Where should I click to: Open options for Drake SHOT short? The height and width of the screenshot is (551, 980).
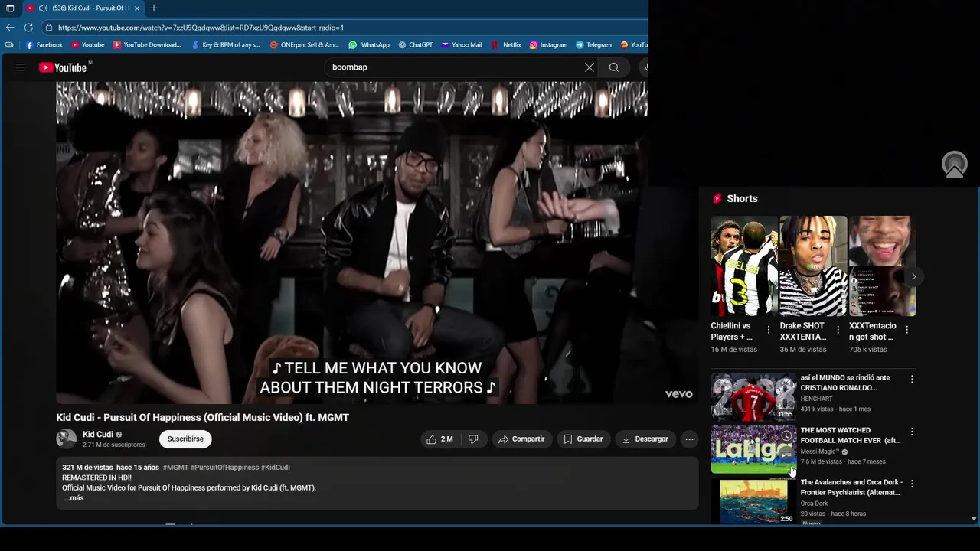(x=838, y=330)
